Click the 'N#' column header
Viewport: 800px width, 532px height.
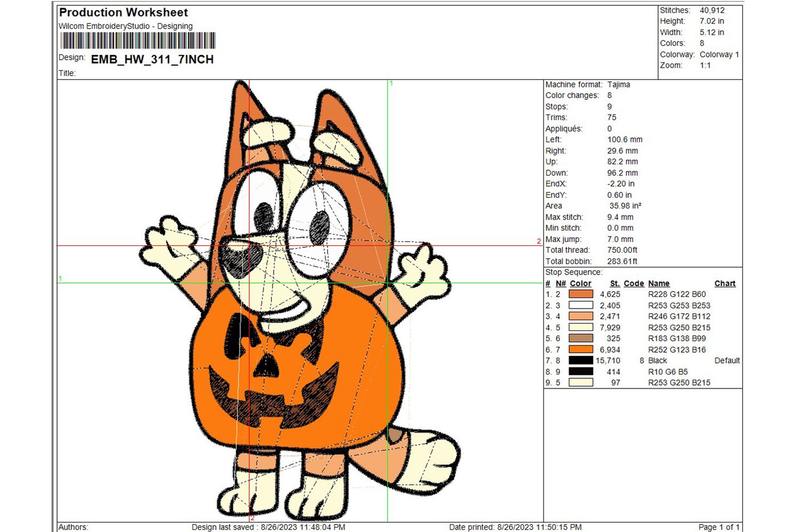click(x=561, y=284)
